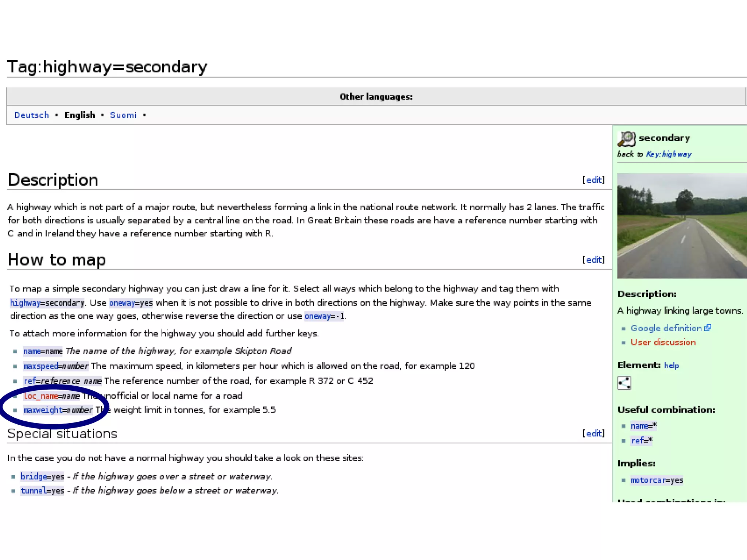Click the external link icon beside Google definition
This screenshot has height=560, width=747.
coord(708,328)
